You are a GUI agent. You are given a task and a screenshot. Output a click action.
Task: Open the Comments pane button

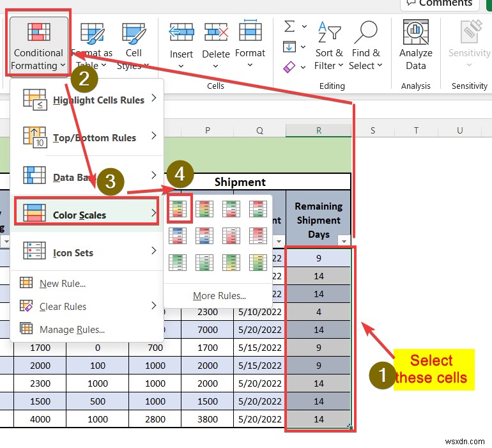click(440, 3)
